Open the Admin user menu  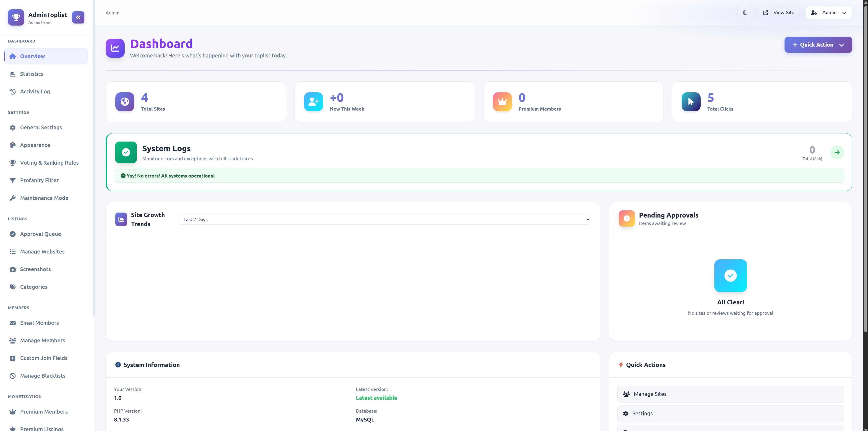coord(829,13)
